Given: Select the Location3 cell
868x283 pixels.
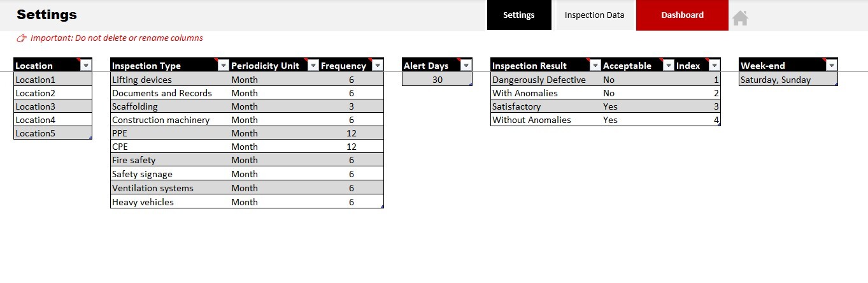Looking at the screenshot, I should 53,106.
